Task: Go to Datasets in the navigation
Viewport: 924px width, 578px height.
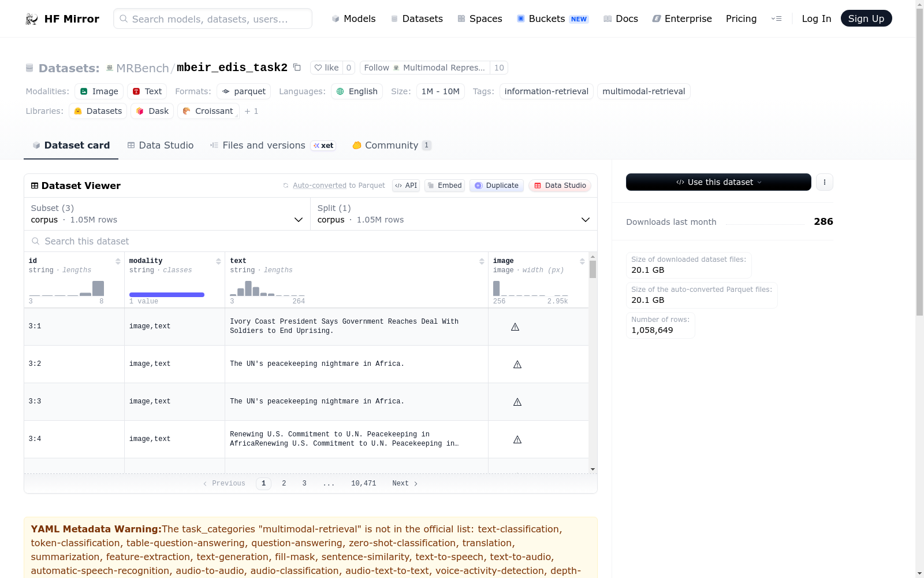Action: [416, 18]
